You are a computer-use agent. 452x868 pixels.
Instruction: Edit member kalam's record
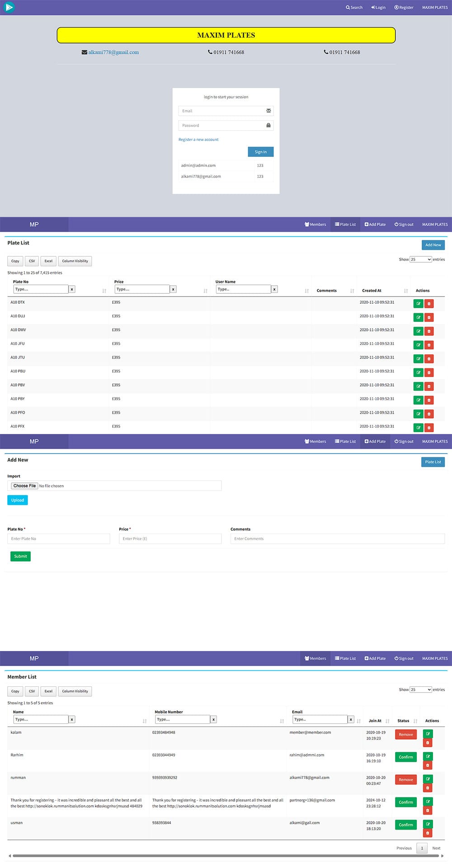[x=428, y=734]
